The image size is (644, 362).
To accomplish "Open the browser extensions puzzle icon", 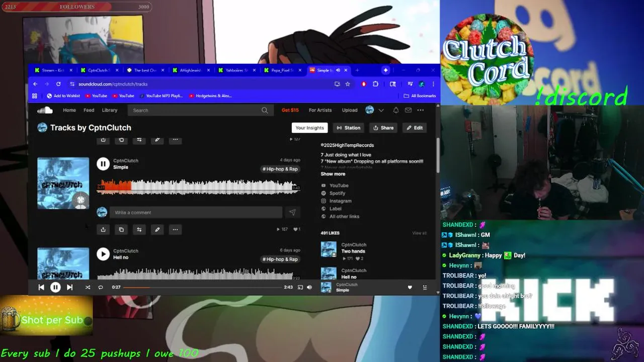I will pyautogui.click(x=375, y=84).
